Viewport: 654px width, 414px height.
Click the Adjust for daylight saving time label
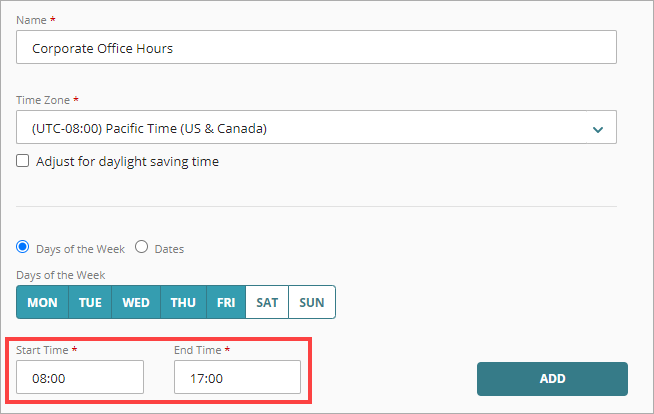pyautogui.click(x=127, y=161)
